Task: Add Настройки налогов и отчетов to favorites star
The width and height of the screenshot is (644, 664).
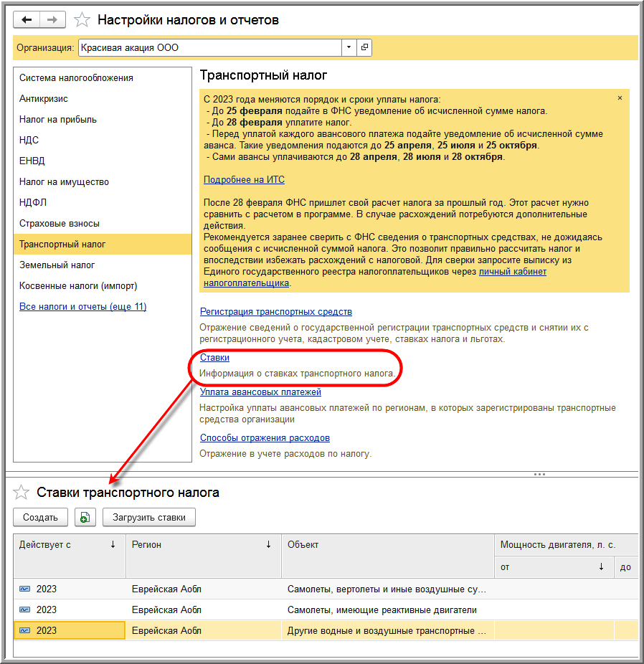Action: (x=82, y=20)
